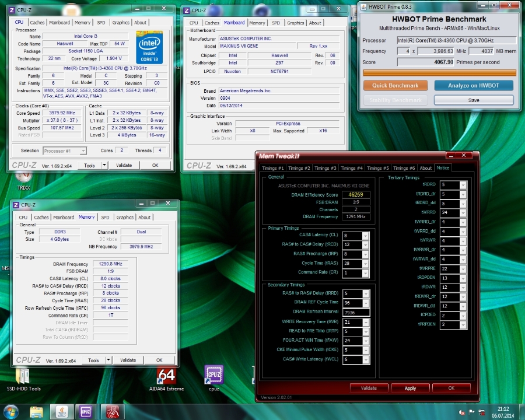Expand CAS# Write Latency (tWCL) dropdown
This screenshot has width=525, height=420.
[x=366, y=360]
